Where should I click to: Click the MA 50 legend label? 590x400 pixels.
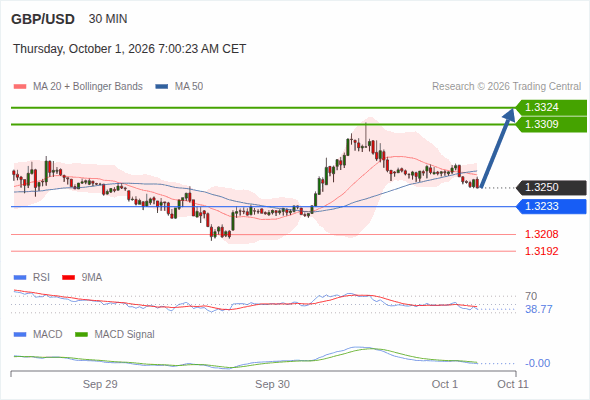click(x=189, y=87)
